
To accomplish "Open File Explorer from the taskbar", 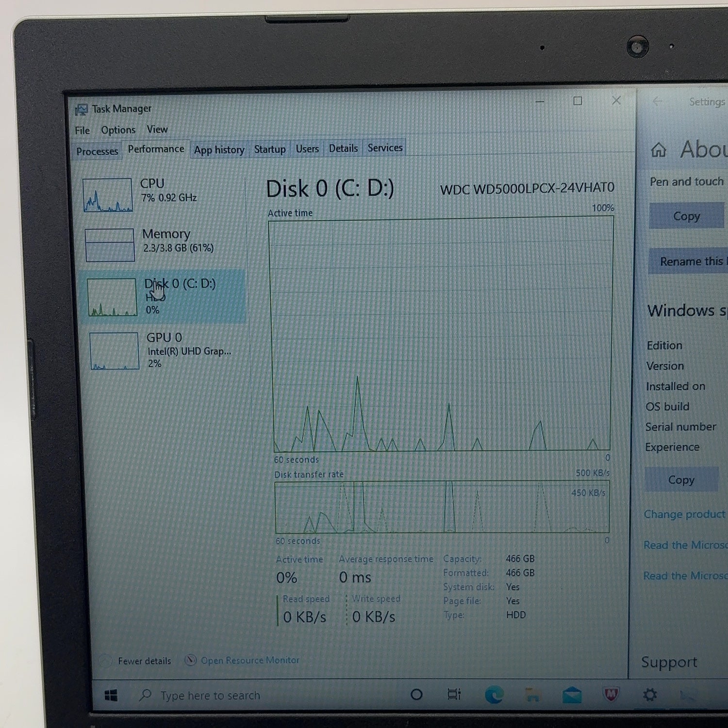I will tap(533, 695).
